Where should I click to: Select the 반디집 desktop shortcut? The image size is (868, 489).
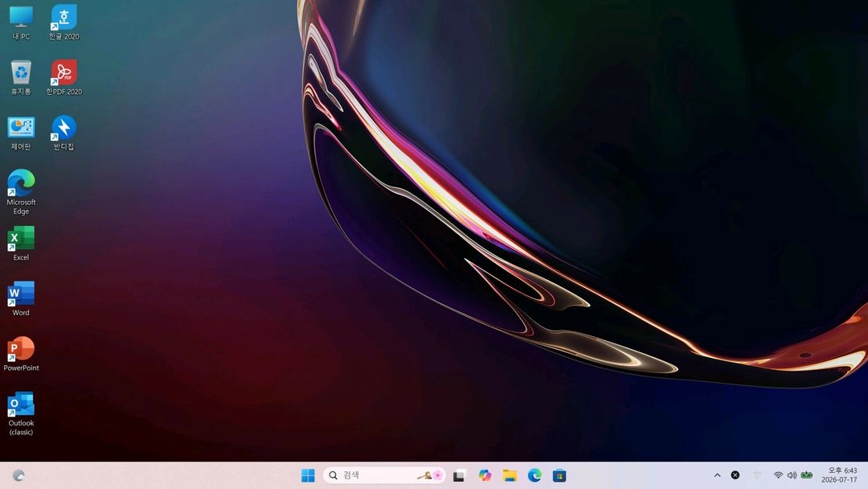63,133
